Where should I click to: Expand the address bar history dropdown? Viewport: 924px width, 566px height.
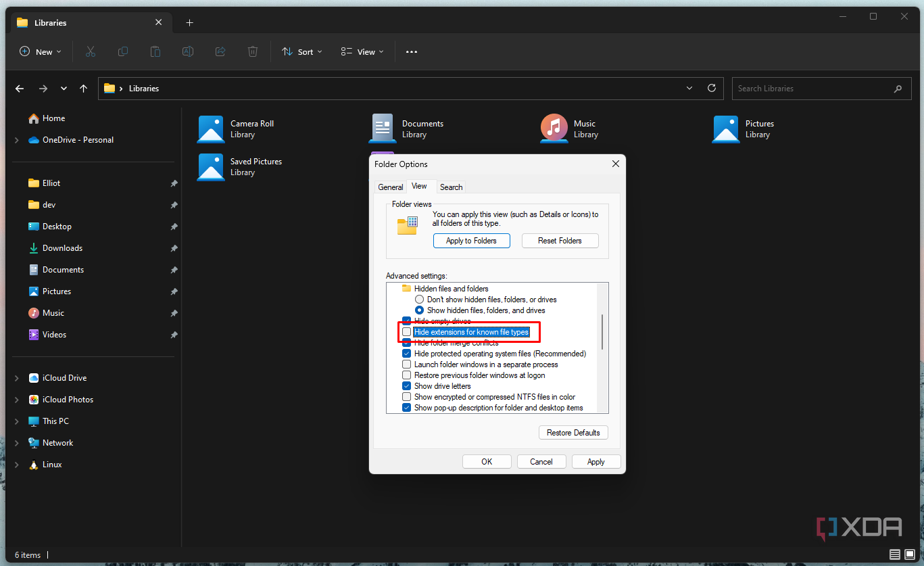click(x=689, y=89)
